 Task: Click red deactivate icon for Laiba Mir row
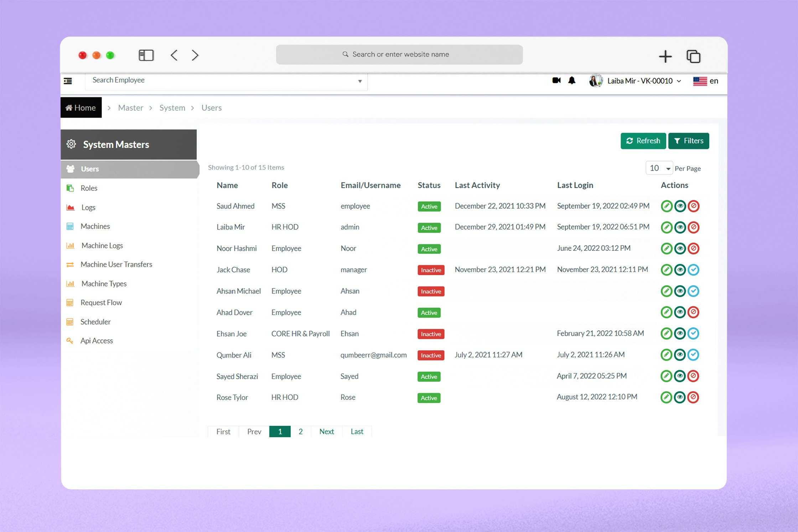694,227
